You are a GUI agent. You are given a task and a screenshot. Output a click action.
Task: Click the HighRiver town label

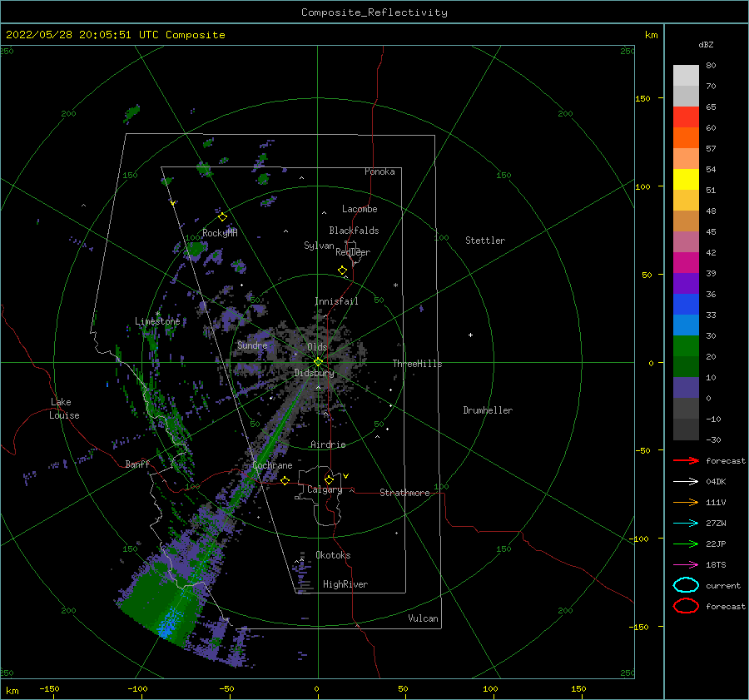tap(345, 584)
